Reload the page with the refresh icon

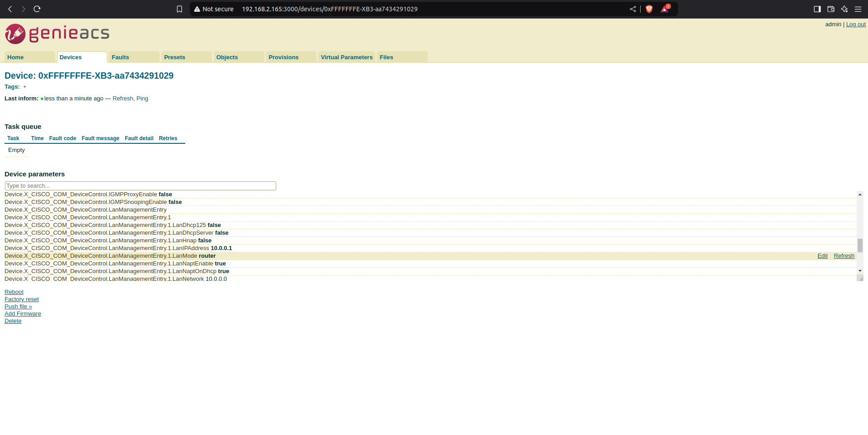pos(37,9)
